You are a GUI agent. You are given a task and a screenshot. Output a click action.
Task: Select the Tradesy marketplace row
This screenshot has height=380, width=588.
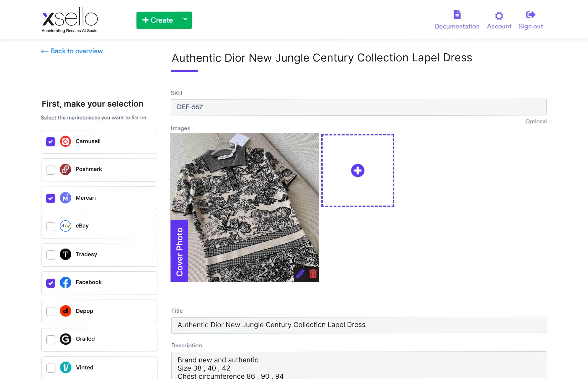tap(99, 255)
